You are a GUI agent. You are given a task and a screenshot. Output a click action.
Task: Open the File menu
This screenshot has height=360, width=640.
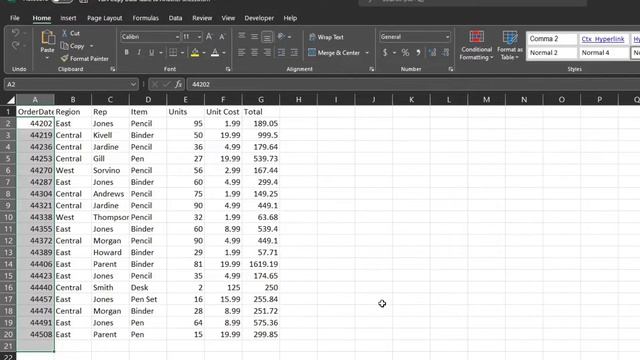pyautogui.click(x=15, y=18)
